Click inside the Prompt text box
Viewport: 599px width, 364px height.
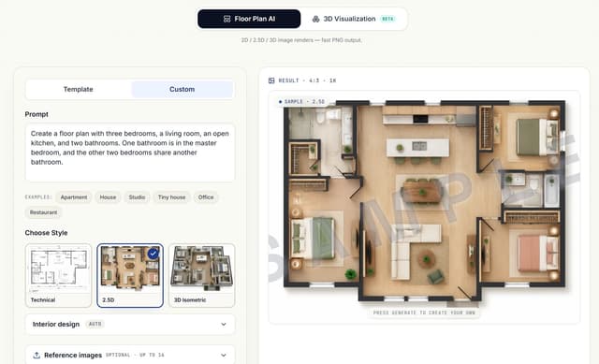tap(130, 153)
